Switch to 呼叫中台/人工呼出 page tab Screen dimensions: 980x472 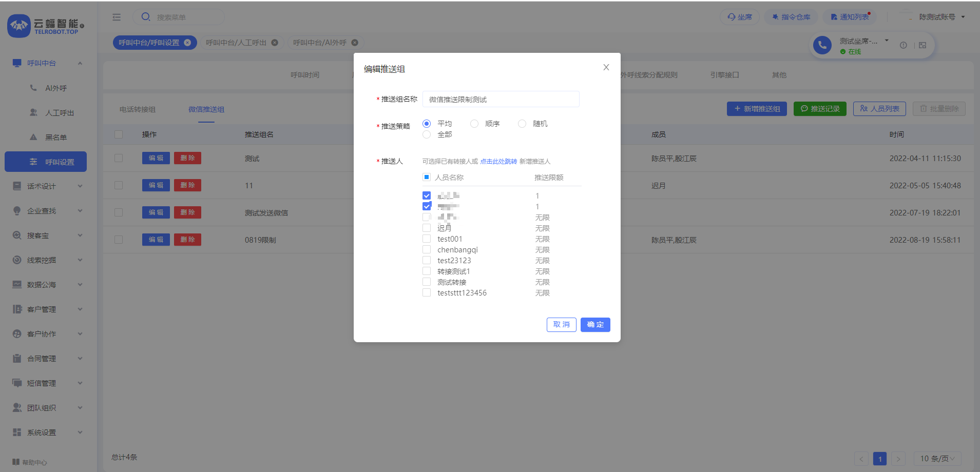pos(236,43)
